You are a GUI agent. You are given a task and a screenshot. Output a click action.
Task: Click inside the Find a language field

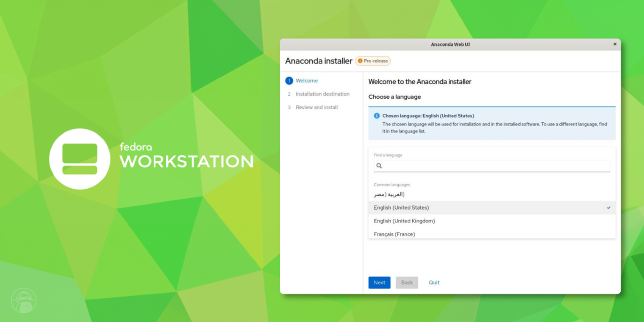click(x=466, y=166)
